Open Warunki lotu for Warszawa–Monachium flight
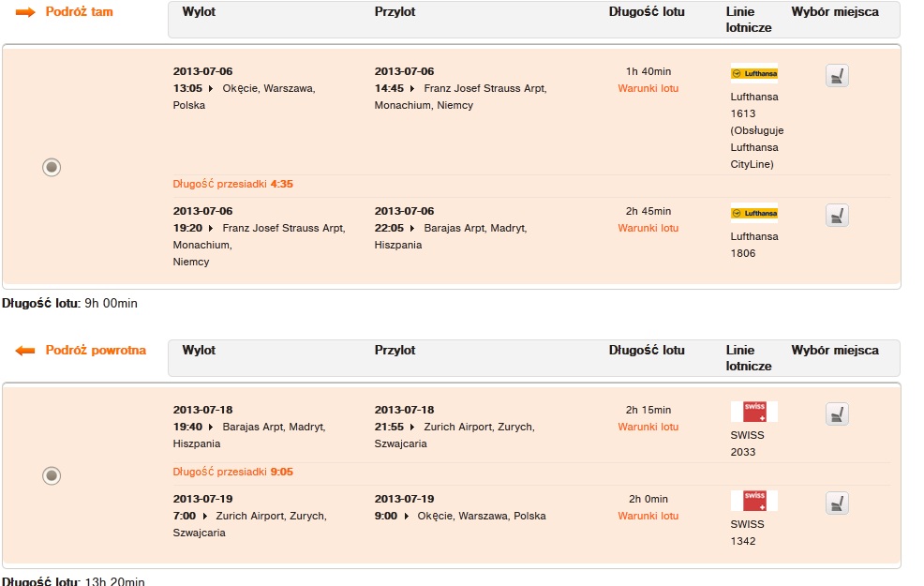The height and width of the screenshot is (586, 924). (x=648, y=88)
